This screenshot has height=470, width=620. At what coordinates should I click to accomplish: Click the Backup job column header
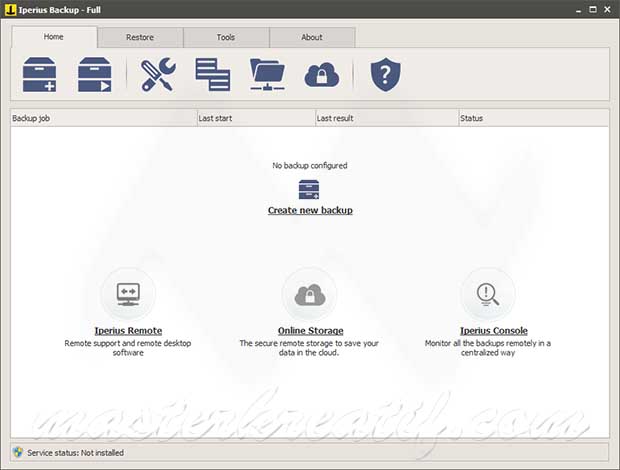[104, 118]
